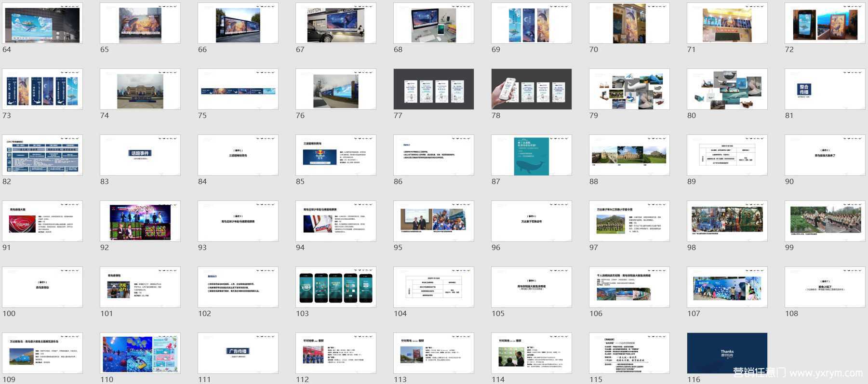Select slide 103 phone screens thumbnail

(336, 287)
